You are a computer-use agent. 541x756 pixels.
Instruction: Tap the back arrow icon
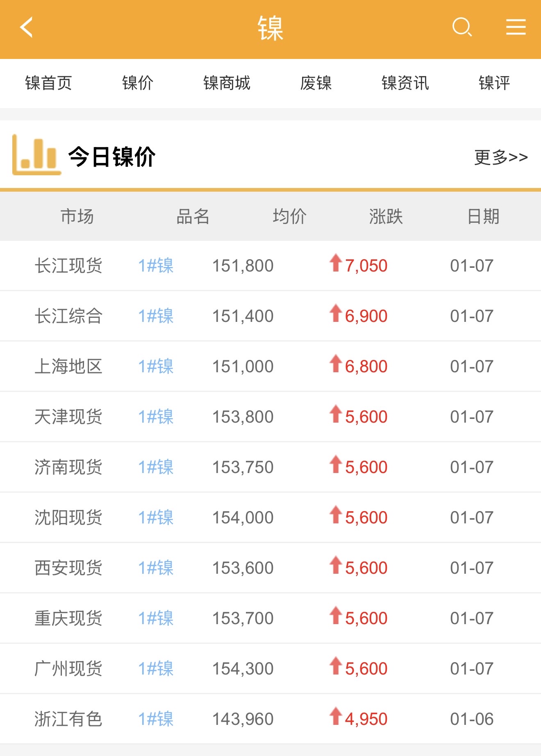click(27, 27)
